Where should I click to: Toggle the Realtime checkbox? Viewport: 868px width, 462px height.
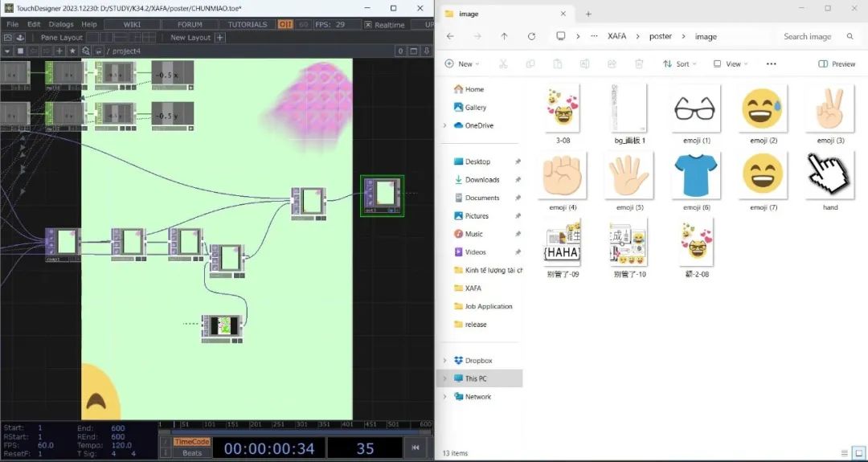coord(368,25)
